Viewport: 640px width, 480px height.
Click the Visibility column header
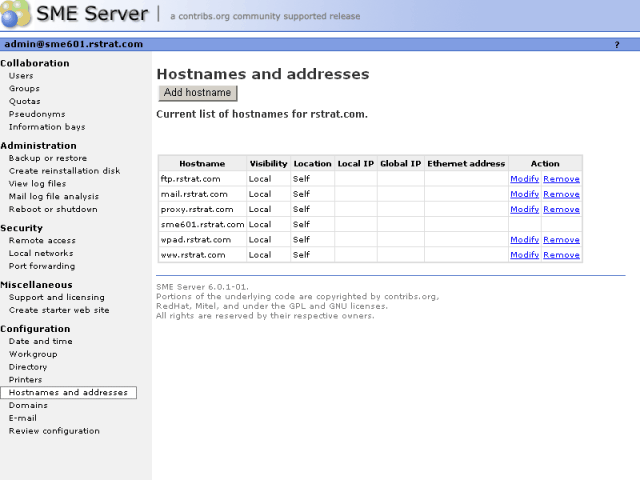269,163
